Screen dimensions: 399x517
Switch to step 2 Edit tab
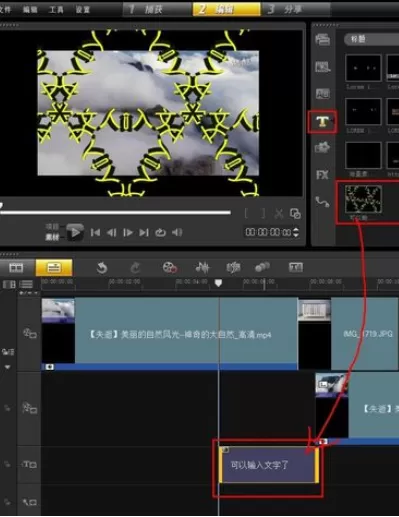pos(226,9)
